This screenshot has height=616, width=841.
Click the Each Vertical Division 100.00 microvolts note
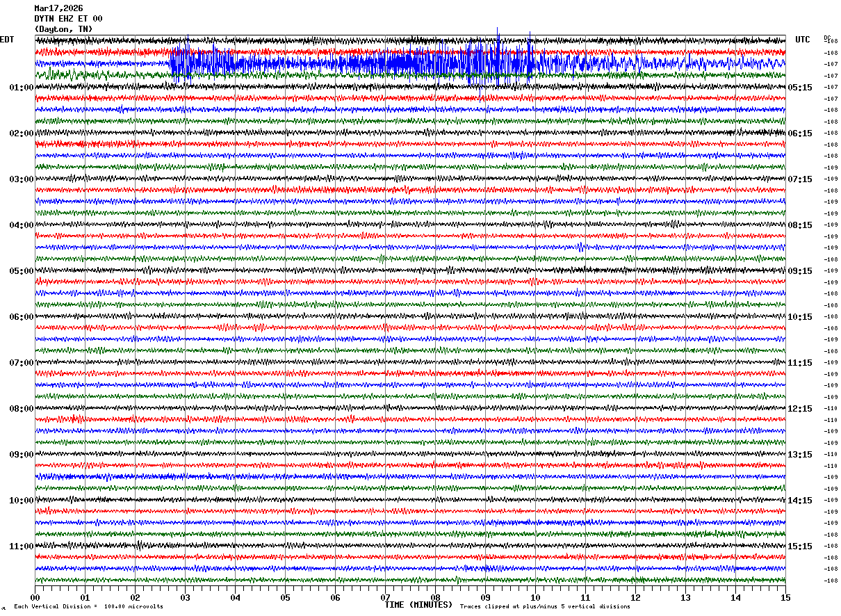point(89,606)
